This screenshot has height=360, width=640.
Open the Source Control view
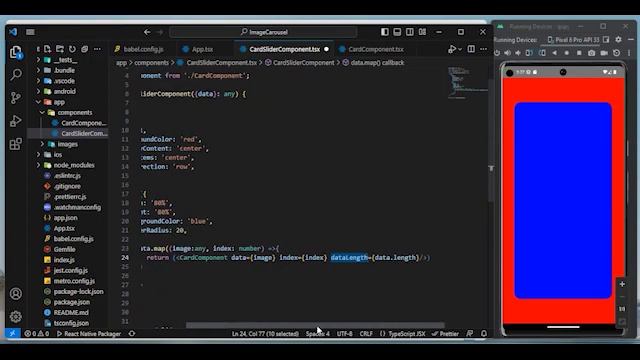tap(16, 98)
